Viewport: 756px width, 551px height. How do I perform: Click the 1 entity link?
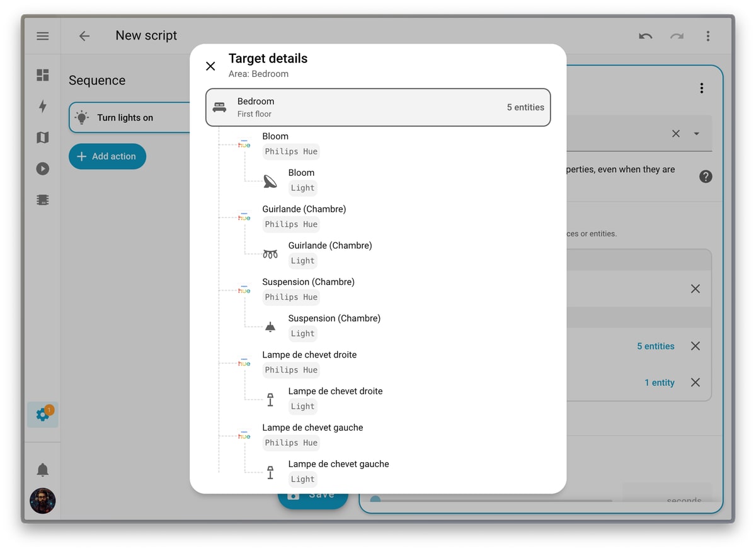click(x=659, y=383)
